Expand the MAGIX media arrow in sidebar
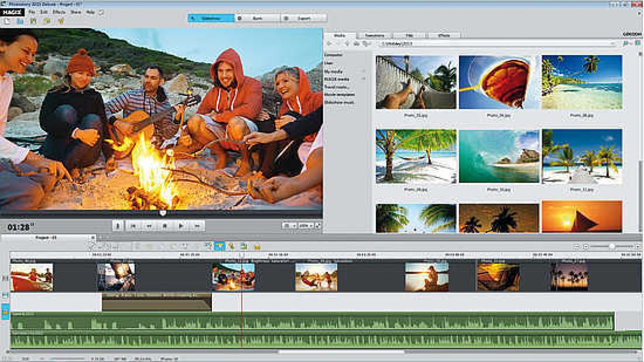The height and width of the screenshot is (362, 644). (363, 79)
